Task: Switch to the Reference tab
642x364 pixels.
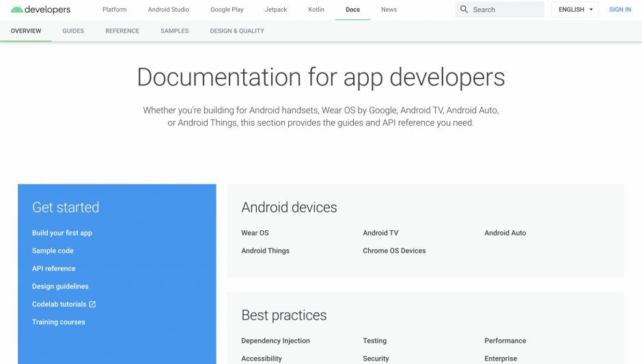Action: pyautogui.click(x=122, y=31)
